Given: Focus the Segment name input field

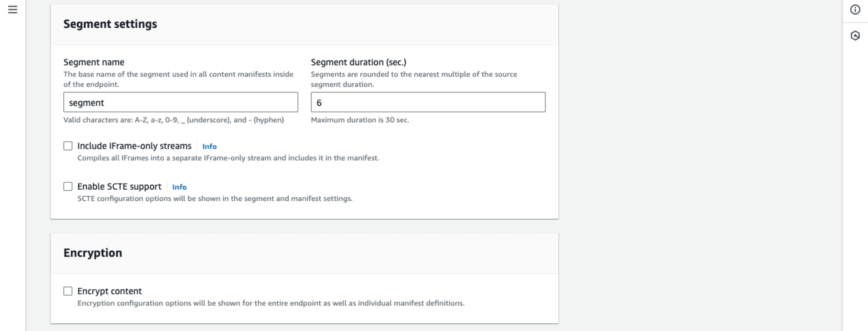Looking at the screenshot, I should 181,102.
